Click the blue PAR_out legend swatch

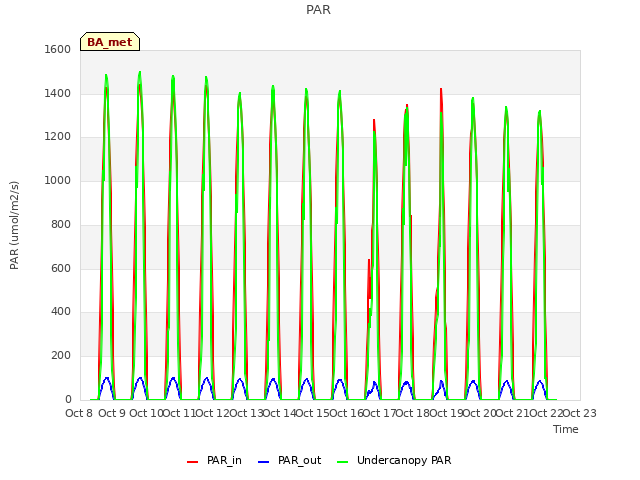pyautogui.click(x=264, y=462)
